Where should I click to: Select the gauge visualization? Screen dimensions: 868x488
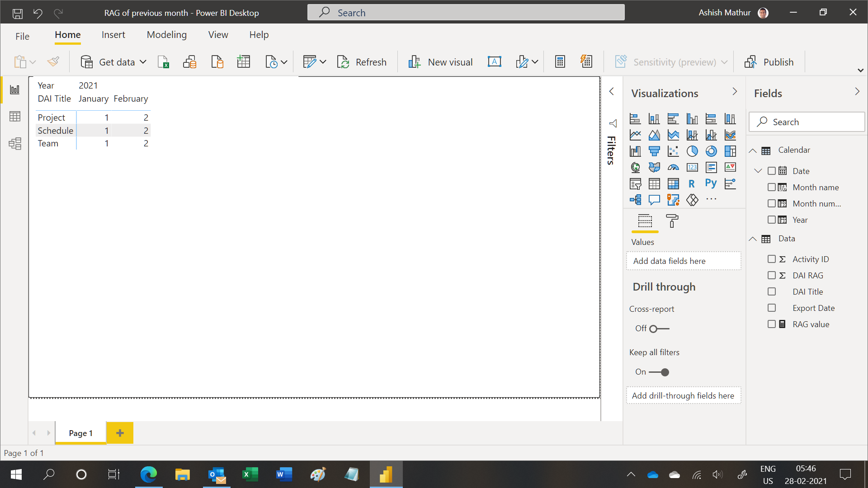point(673,168)
